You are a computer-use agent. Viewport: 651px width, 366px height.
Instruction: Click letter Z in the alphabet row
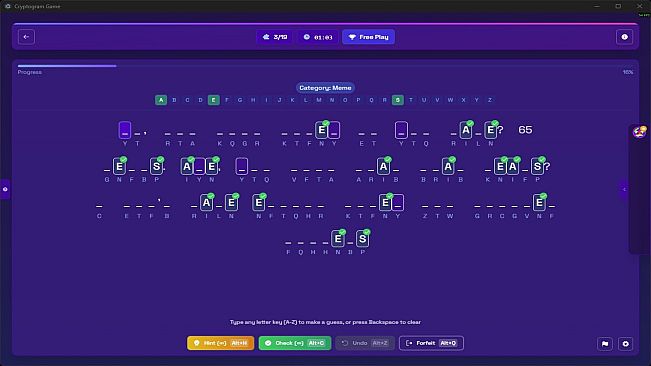[490, 100]
